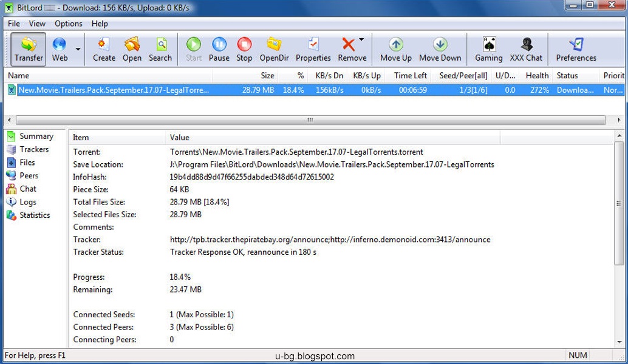Sort by the Status column header
The height and width of the screenshot is (364, 628).
click(x=576, y=76)
